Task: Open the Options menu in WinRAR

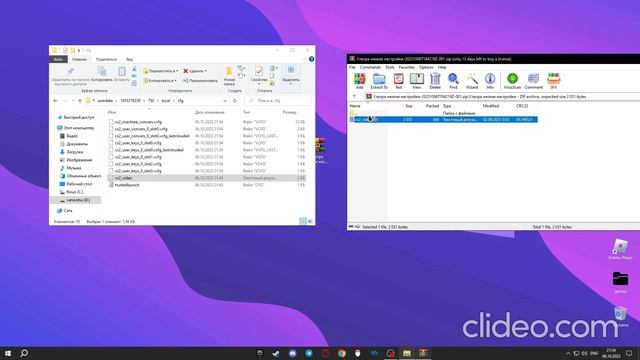Action: click(x=426, y=67)
